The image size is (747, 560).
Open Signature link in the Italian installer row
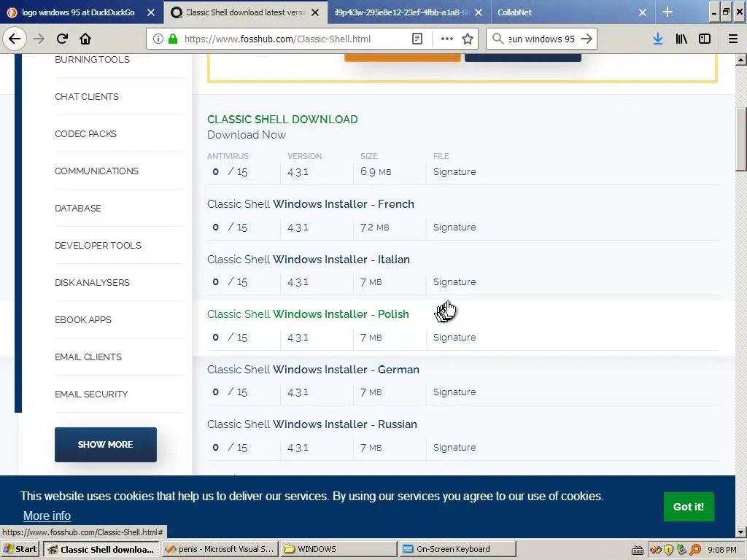[x=454, y=282]
